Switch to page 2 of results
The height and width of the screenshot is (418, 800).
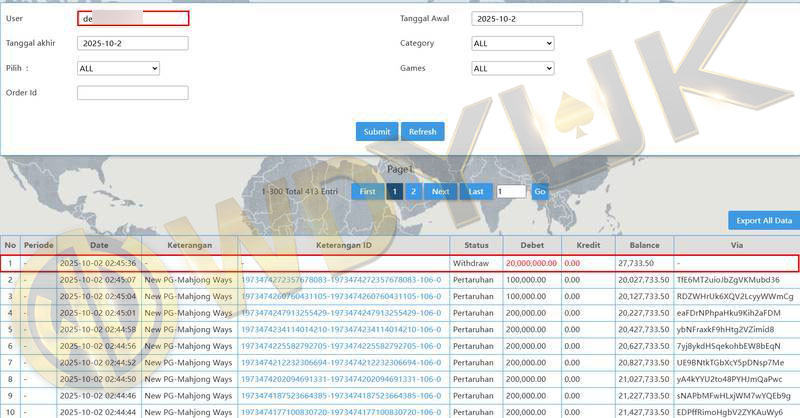(413, 191)
